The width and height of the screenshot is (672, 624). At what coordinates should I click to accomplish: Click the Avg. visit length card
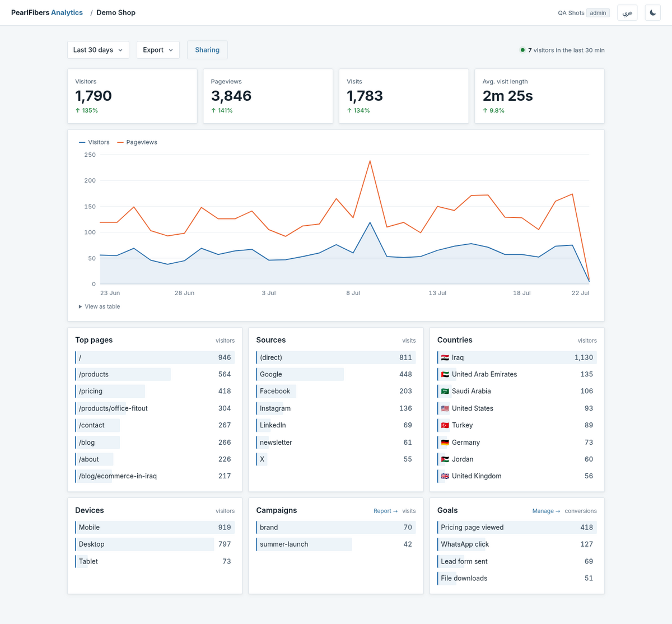[x=539, y=96]
